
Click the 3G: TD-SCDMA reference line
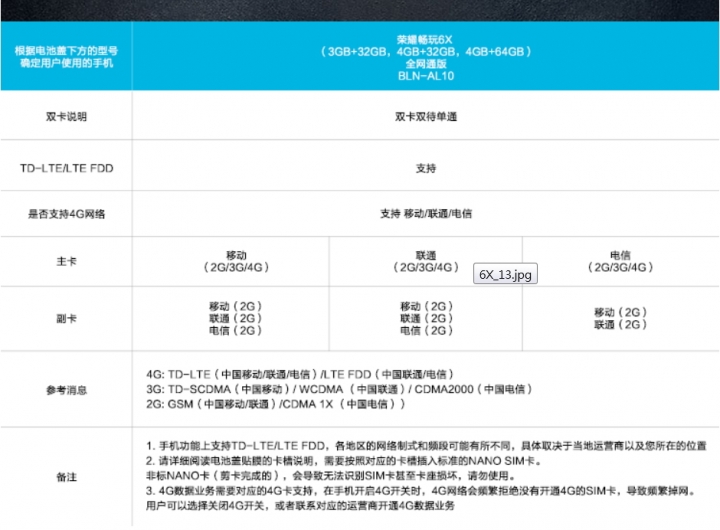339,389
